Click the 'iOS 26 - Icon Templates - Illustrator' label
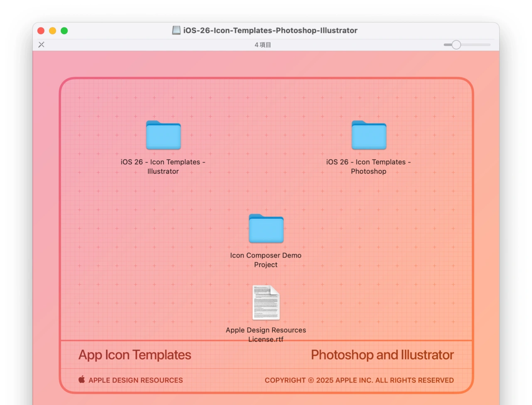This screenshot has height=405, width=532. (x=163, y=167)
